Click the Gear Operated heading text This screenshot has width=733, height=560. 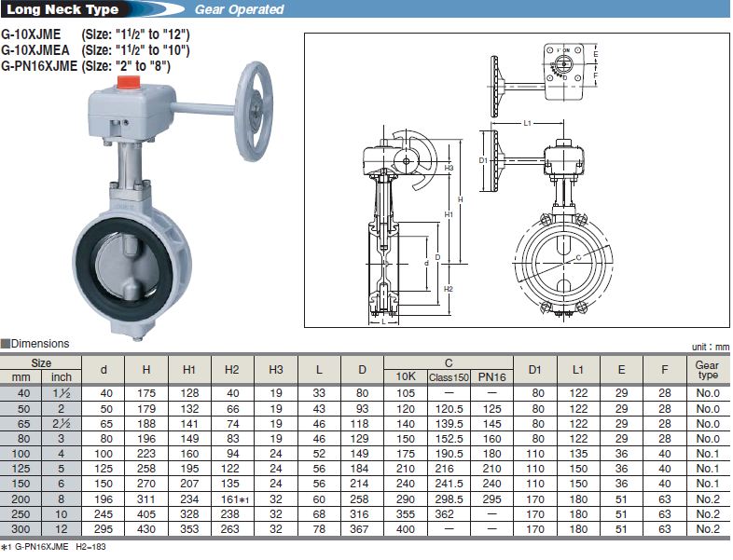(239, 10)
